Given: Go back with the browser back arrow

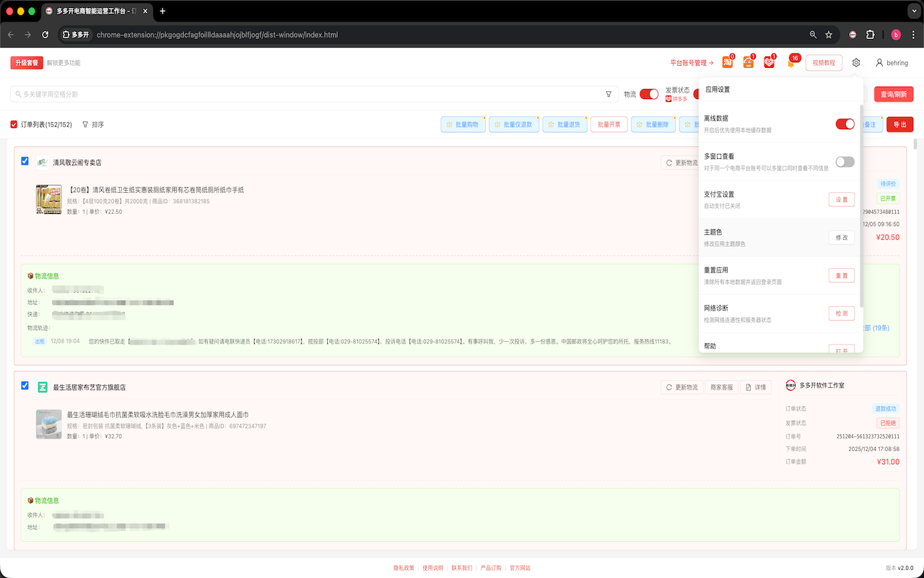Looking at the screenshot, I should click(x=11, y=35).
